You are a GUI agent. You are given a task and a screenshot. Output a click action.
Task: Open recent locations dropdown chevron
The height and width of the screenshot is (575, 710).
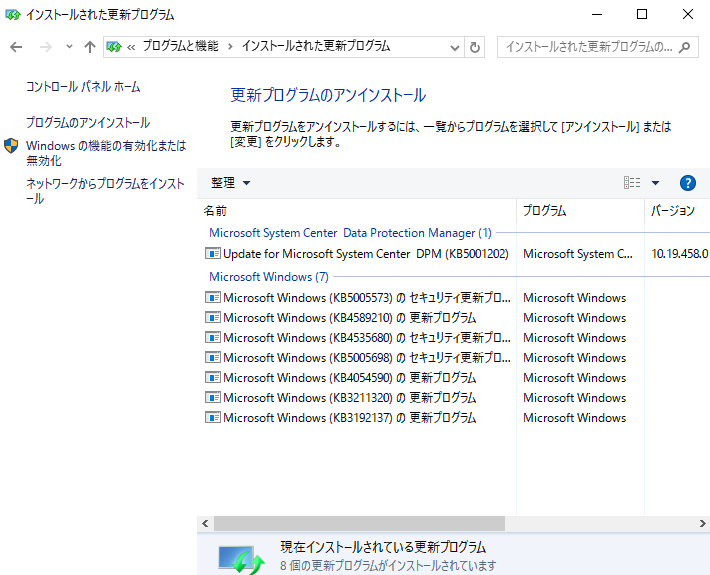(69, 46)
